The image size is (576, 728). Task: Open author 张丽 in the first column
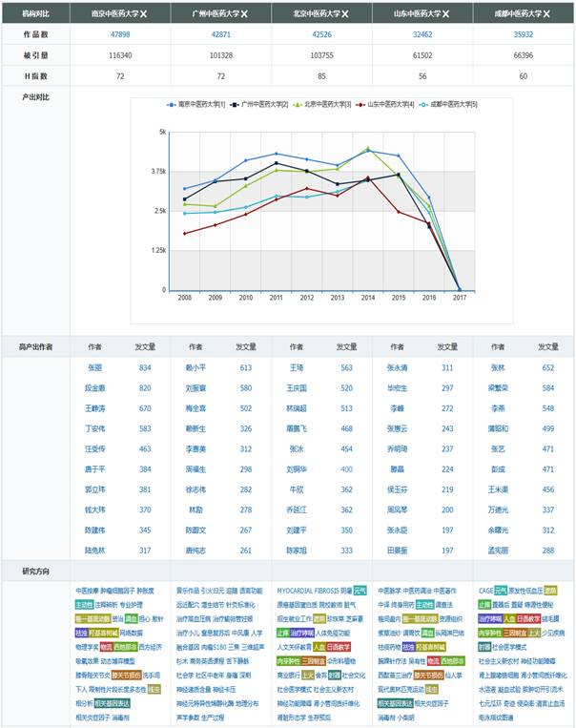point(94,367)
